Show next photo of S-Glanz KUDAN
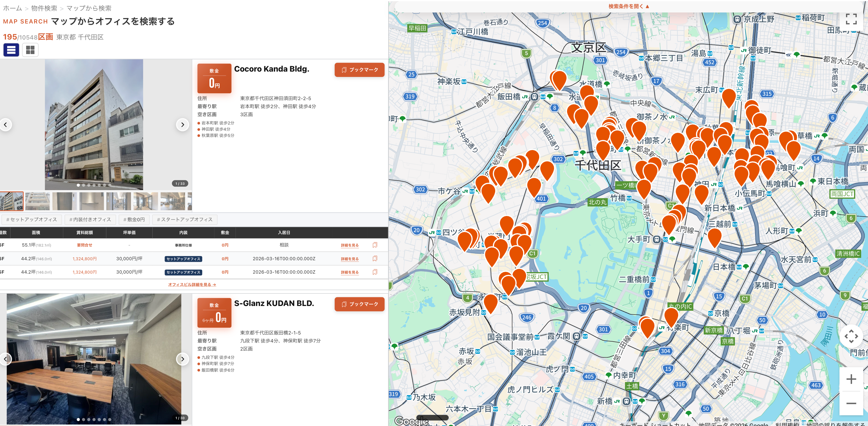 pyautogui.click(x=182, y=359)
